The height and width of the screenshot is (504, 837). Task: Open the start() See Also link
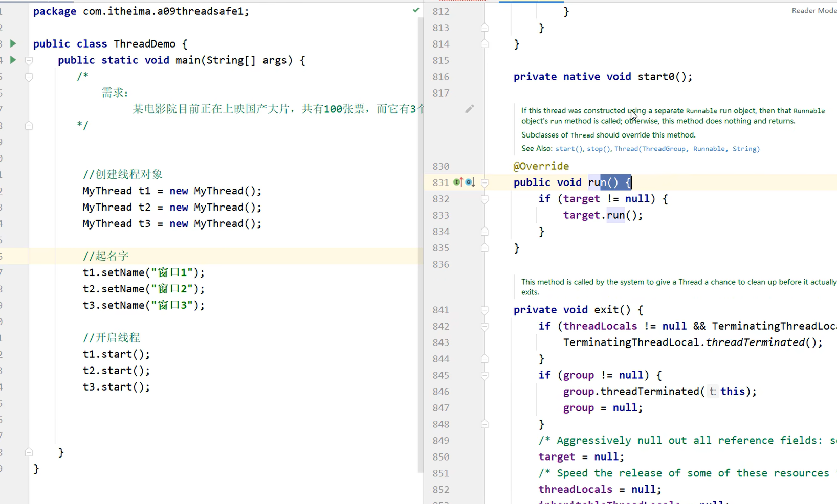[x=568, y=149]
